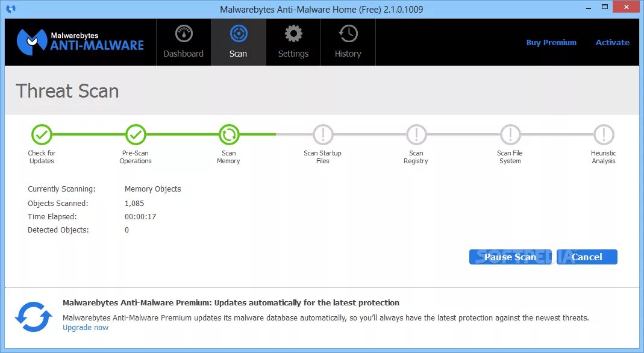The width and height of the screenshot is (644, 353).
Task: Click the Scan File System step icon
Action: (510, 134)
